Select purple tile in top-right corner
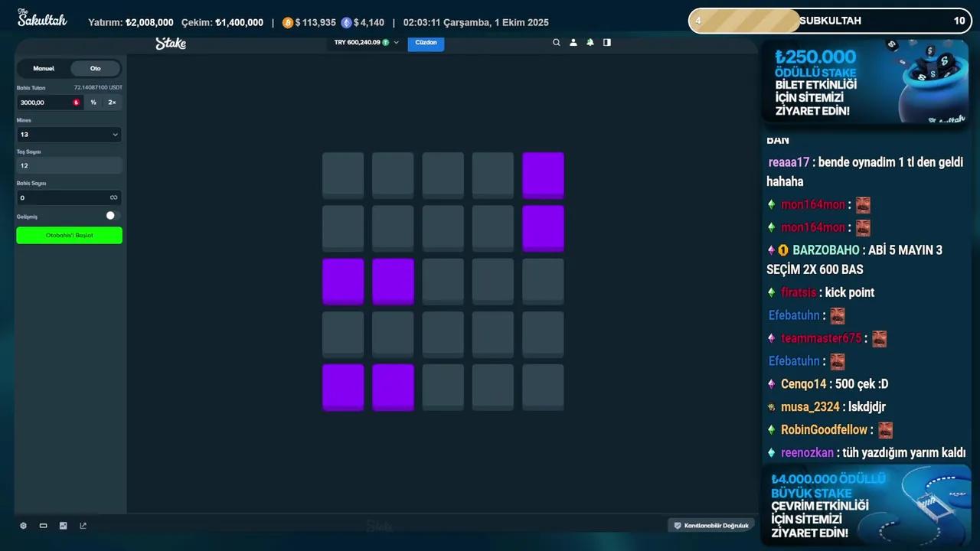 click(x=543, y=174)
